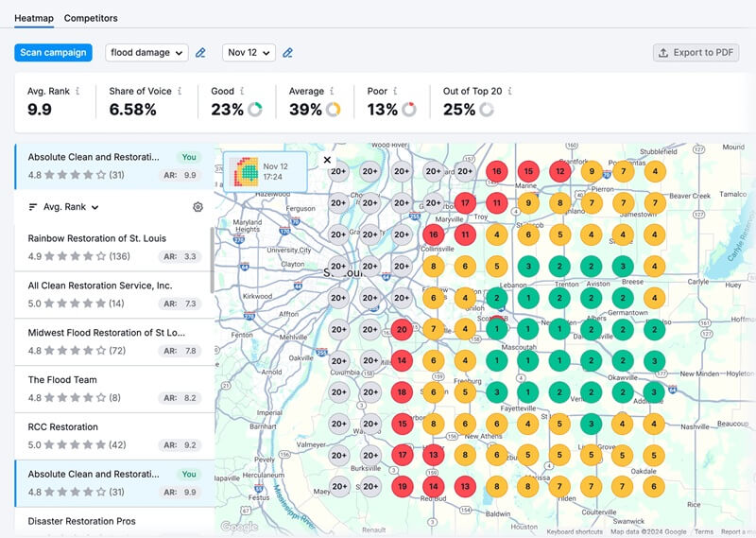Open the Nov 12 date dropdown
Screen dimensions: 756x538
[249, 53]
